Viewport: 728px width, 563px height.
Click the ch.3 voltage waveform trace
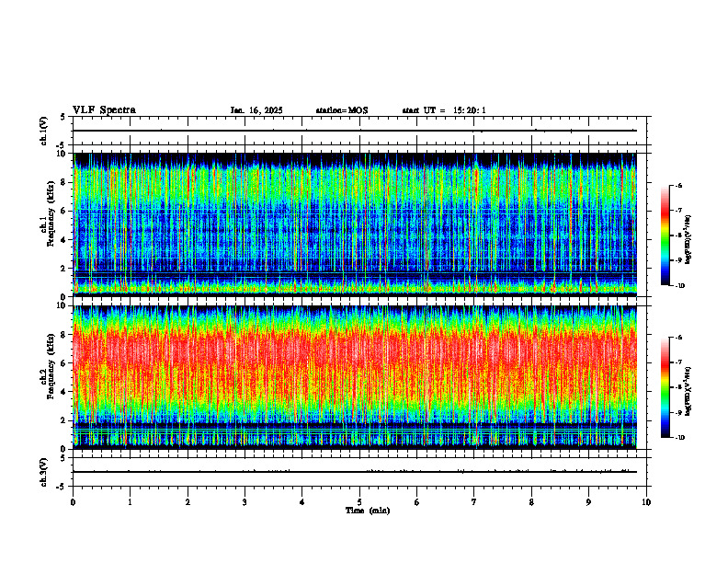click(355, 472)
